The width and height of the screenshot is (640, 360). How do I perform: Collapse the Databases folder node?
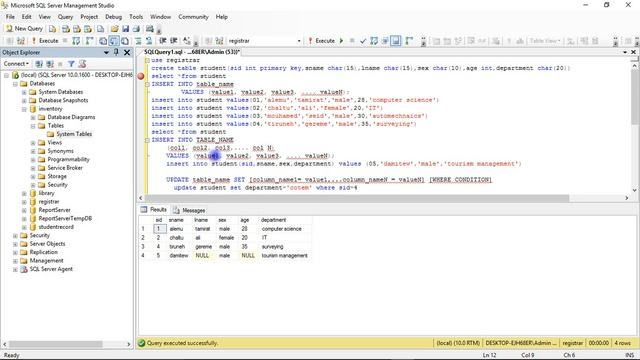15,84
